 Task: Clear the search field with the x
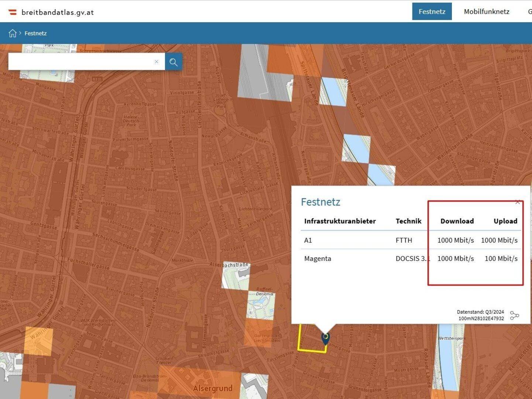tap(157, 62)
